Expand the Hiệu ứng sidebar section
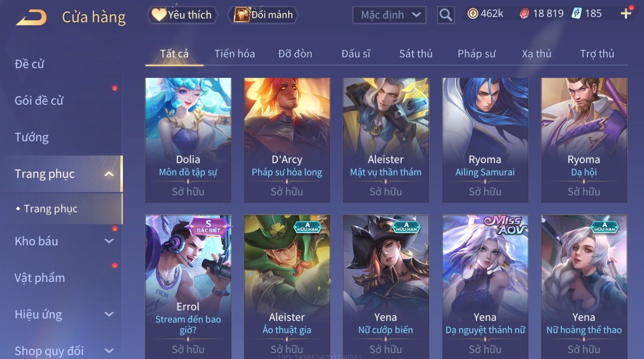 point(109,314)
